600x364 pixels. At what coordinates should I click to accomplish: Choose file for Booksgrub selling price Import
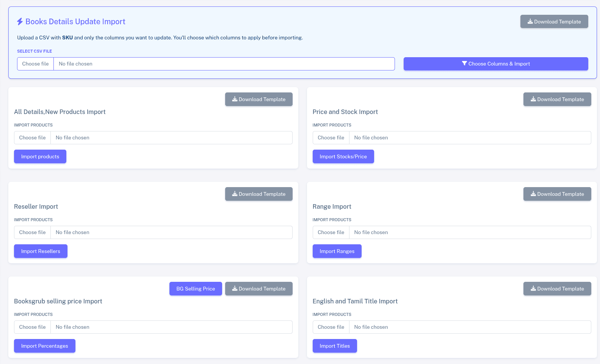(32, 327)
